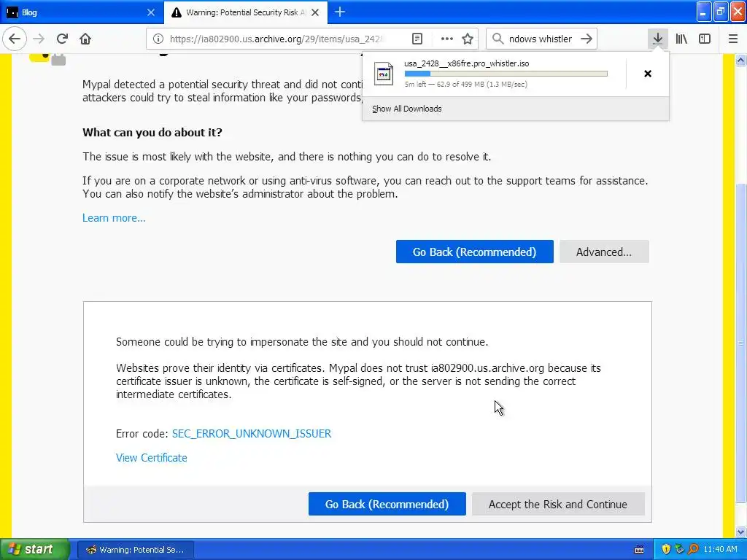This screenshot has height=560, width=747.
Task: Switch to the Blog tab
Action: coord(82,12)
